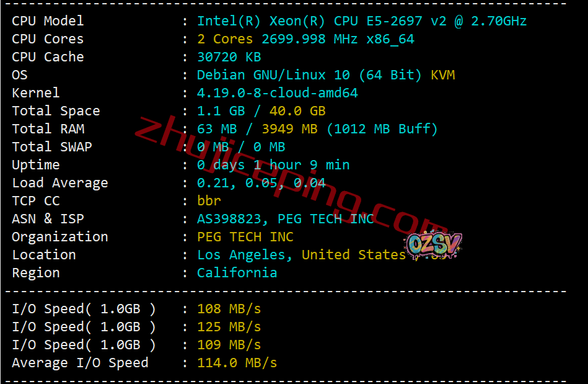588x384 pixels.
Task: Click the 109 MB/s I/O speed result
Action: point(229,345)
